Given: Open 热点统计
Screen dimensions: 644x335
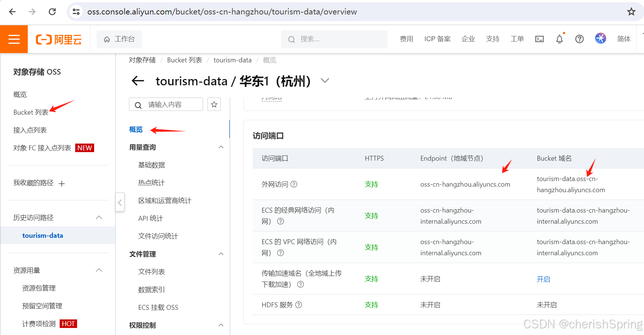Looking at the screenshot, I should coord(152,183).
